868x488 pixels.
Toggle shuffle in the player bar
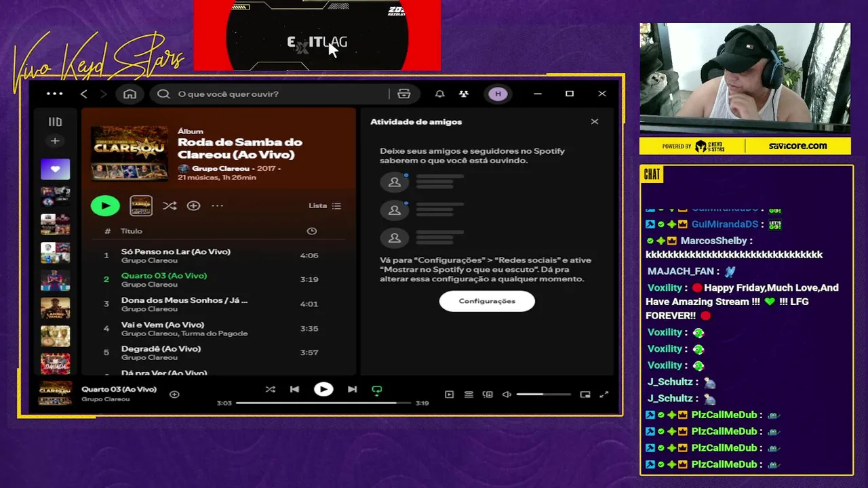pyautogui.click(x=270, y=389)
